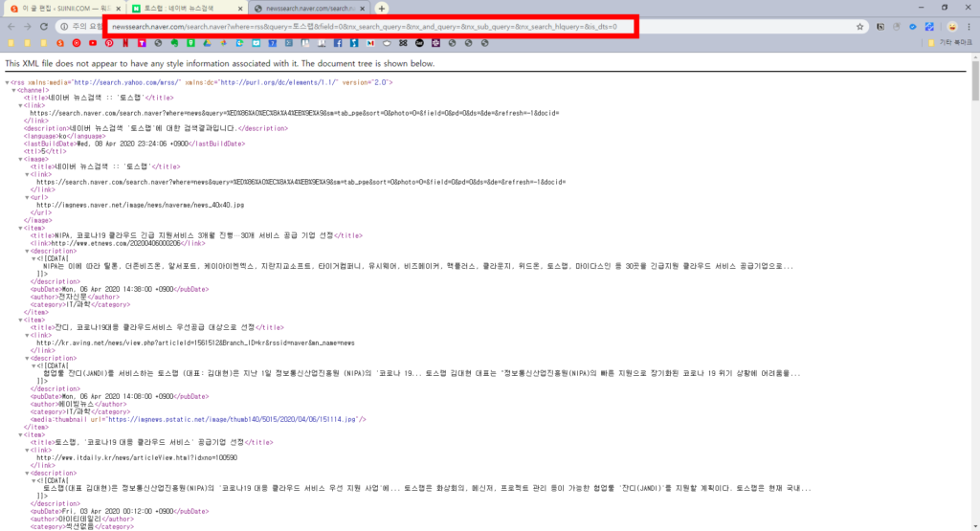Image resolution: width=980 pixels, height=531 pixels.
Task: Open a new browser tab
Action: [381, 9]
